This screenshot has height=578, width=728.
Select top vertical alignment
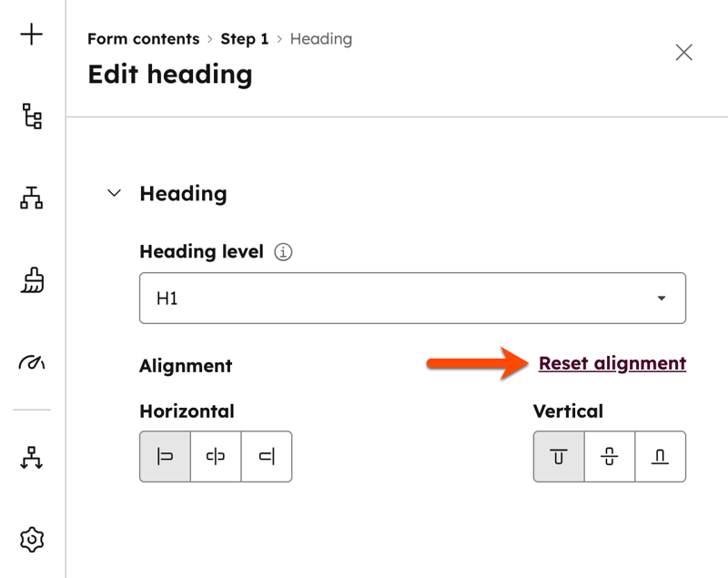[x=559, y=456]
